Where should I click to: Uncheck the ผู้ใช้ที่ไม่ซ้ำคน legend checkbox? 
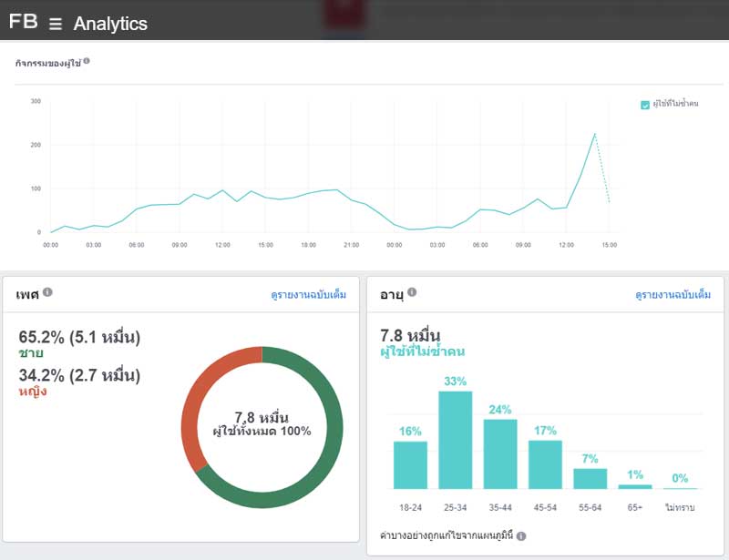click(x=645, y=105)
